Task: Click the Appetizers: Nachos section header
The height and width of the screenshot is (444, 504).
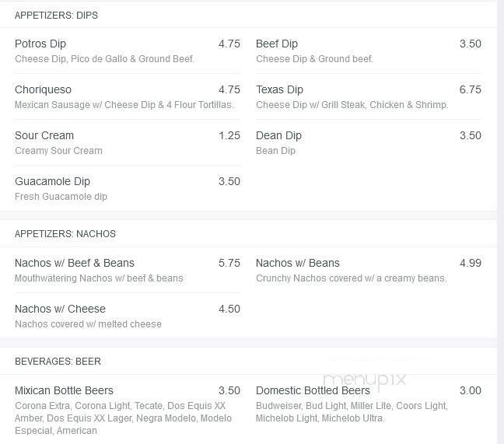Action: (x=65, y=233)
